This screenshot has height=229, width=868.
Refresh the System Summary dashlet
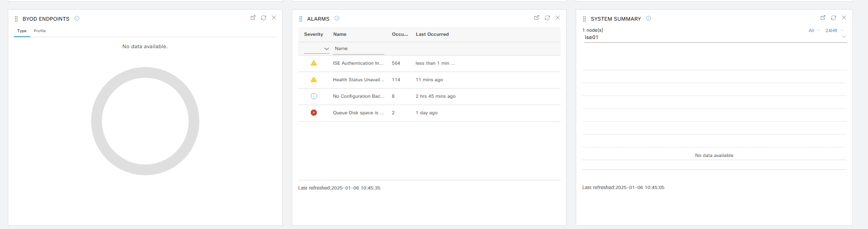pyautogui.click(x=834, y=18)
